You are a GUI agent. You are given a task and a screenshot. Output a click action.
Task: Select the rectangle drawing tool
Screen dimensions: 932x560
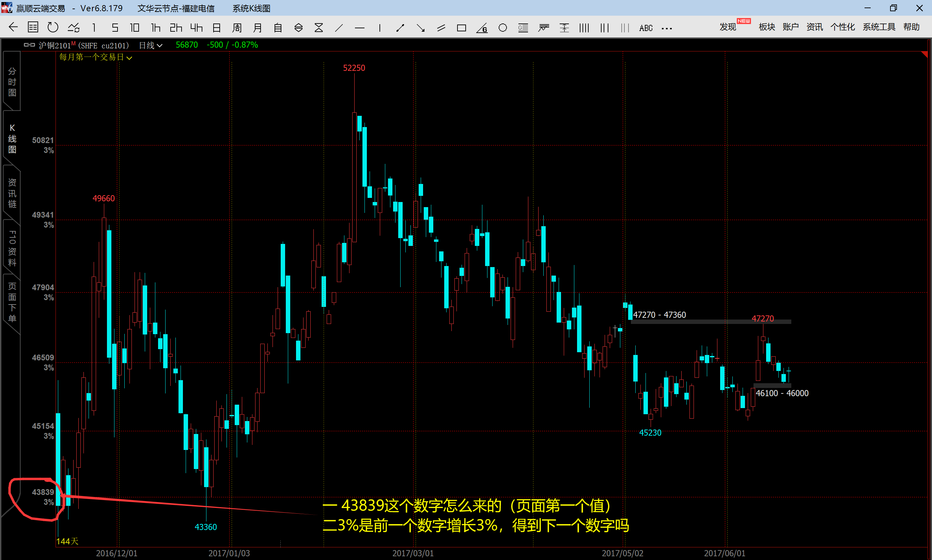pyautogui.click(x=461, y=28)
